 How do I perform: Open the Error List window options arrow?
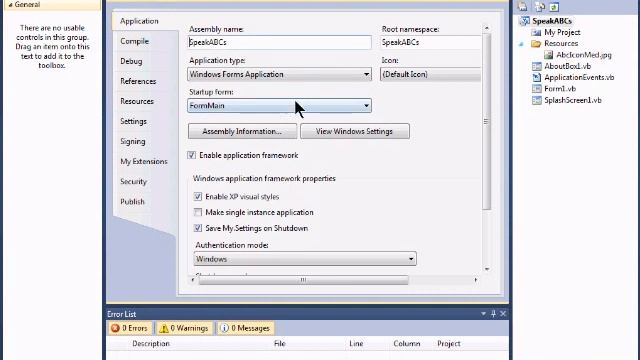483,313
